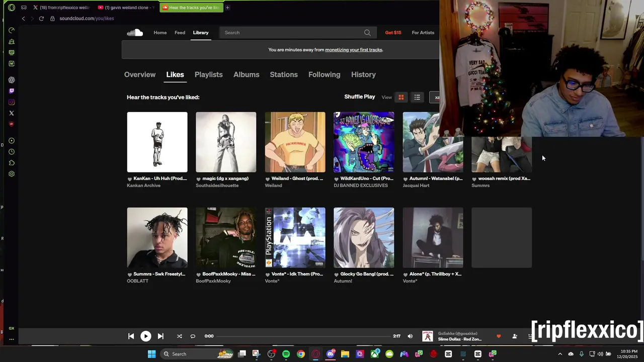Play the current track

(145, 336)
